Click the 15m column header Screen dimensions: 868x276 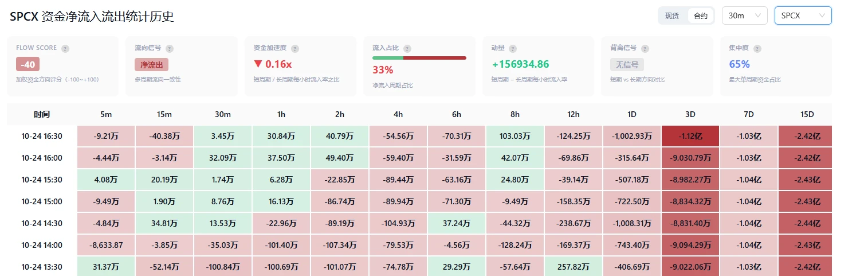164,115
